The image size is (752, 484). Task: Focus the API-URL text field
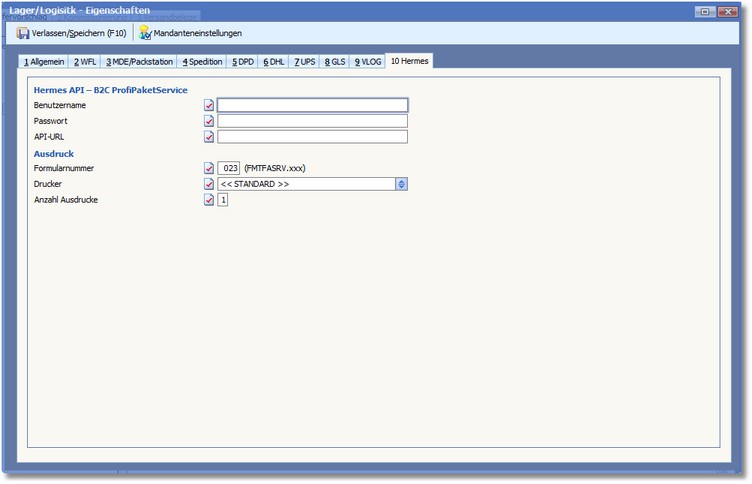click(312, 137)
